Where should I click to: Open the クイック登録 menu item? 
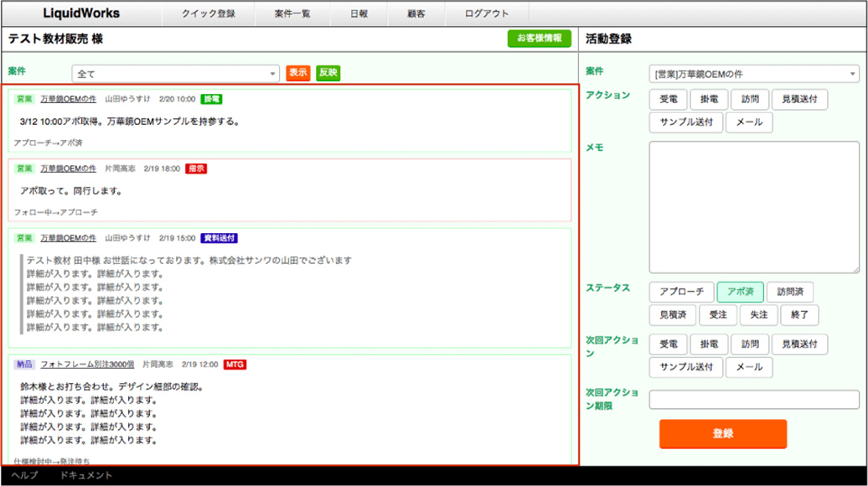click(x=208, y=13)
